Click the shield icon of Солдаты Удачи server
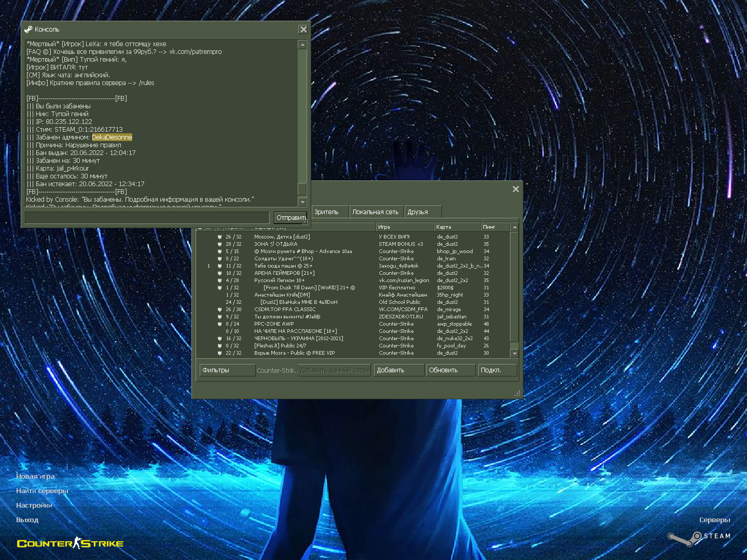 pyautogui.click(x=220, y=259)
